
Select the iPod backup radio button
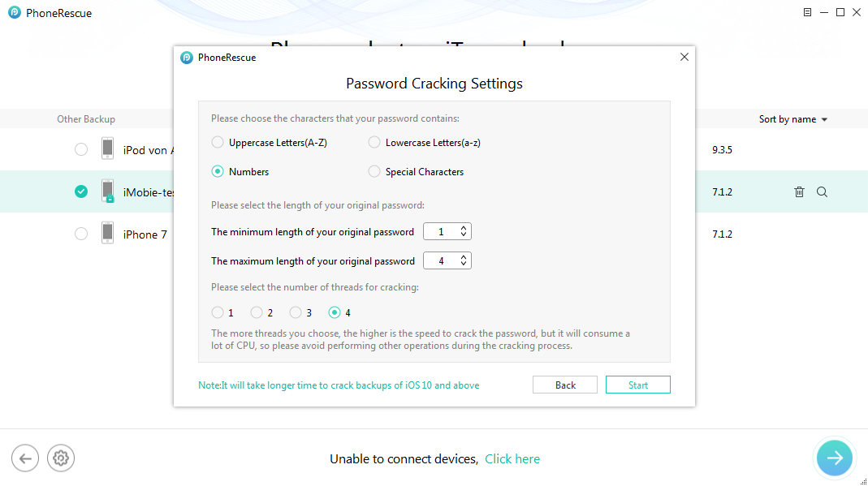click(x=80, y=150)
